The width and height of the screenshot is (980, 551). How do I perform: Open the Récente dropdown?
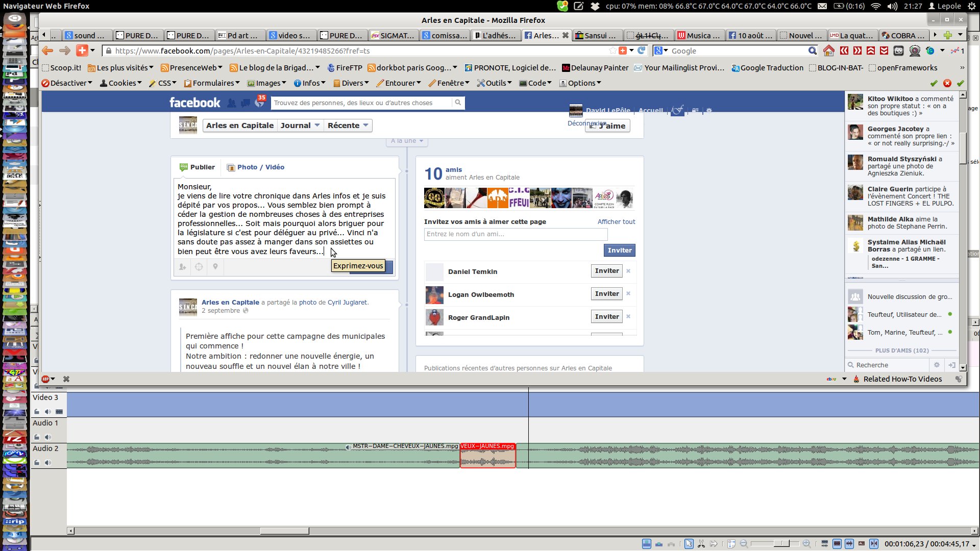[x=348, y=126]
